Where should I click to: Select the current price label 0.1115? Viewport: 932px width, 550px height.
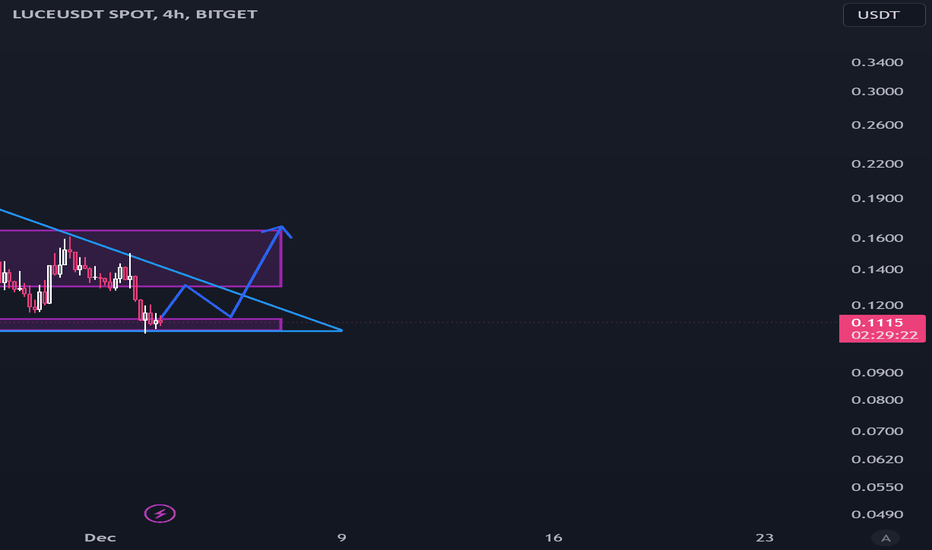877,323
